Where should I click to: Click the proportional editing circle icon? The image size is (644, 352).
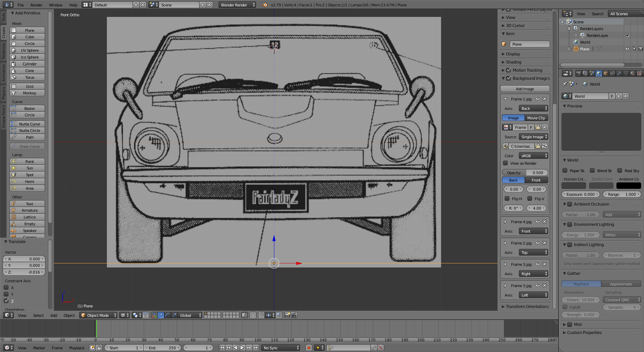[x=253, y=315]
